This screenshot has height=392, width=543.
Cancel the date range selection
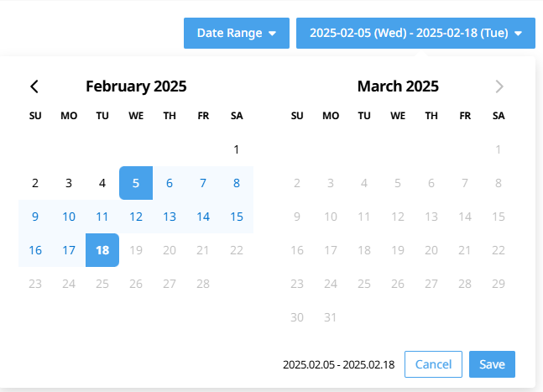click(433, 364)
